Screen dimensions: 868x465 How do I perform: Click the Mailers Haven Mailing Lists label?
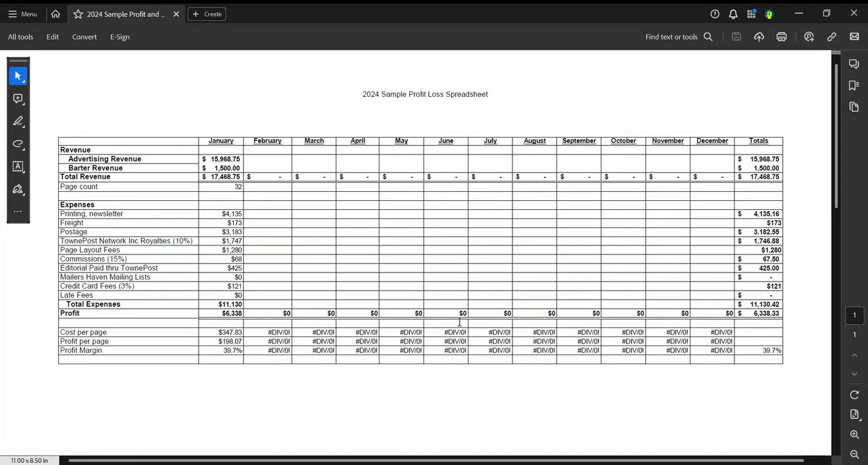(105, 277)
